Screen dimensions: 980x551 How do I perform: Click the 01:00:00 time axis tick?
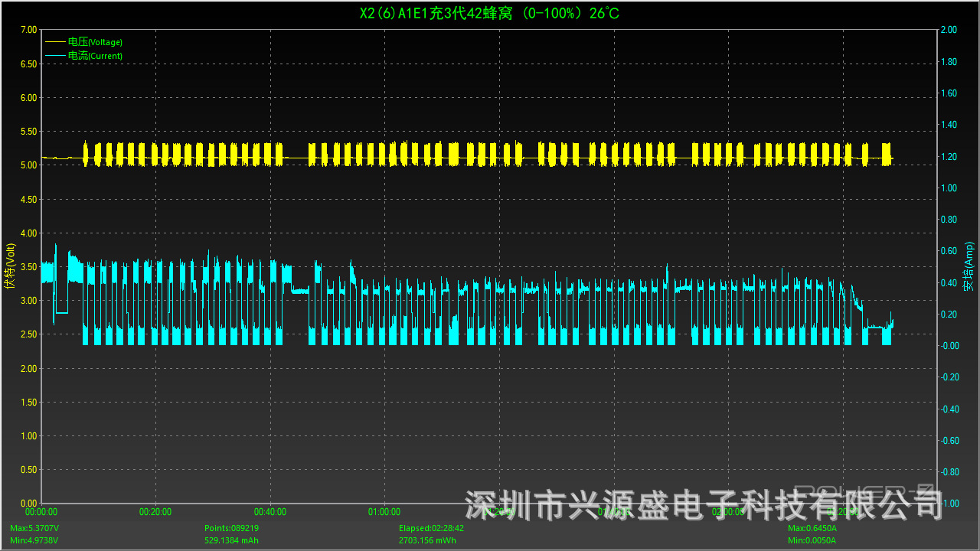pyautogui.click(x=384, y=512)
